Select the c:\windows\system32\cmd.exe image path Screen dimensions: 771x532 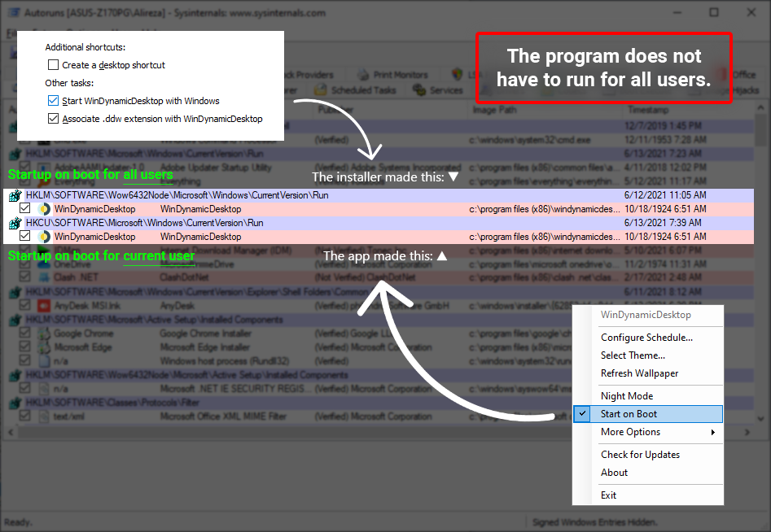530,140
